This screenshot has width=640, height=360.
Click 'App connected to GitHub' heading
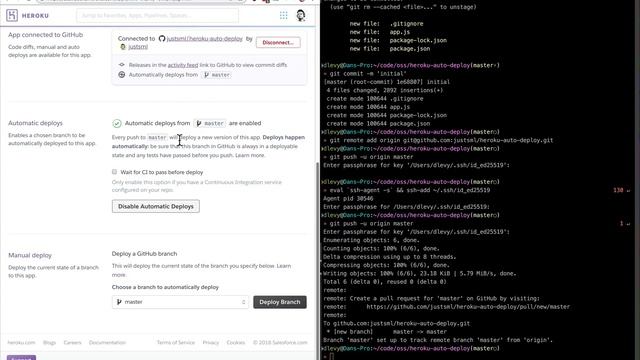[x=46, y=35]
